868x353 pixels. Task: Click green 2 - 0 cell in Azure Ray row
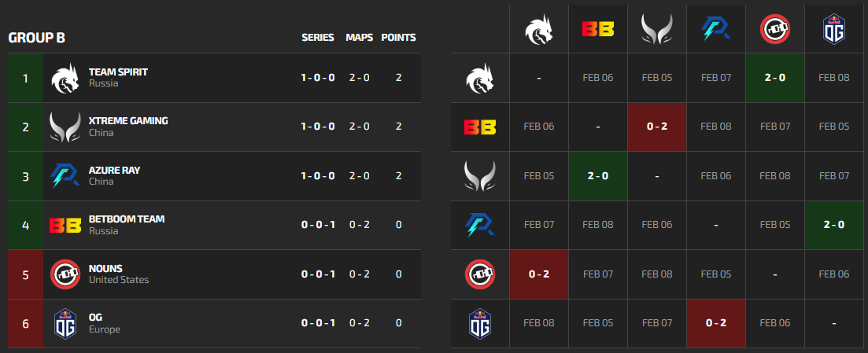point(834,225)
